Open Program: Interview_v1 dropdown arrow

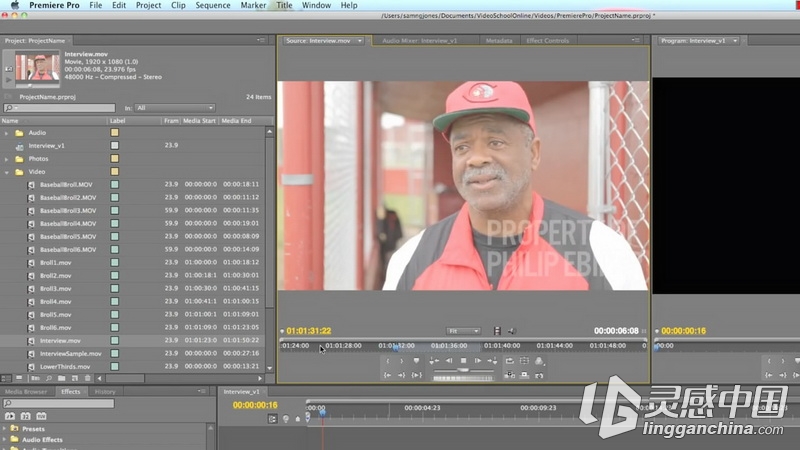click(x=735, y=41)
